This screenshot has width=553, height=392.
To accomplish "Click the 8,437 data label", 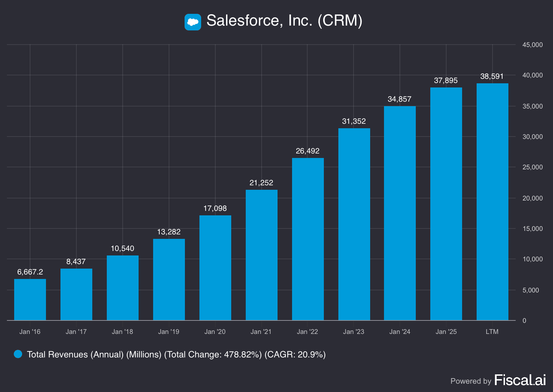I will click(x=76, y=262).
